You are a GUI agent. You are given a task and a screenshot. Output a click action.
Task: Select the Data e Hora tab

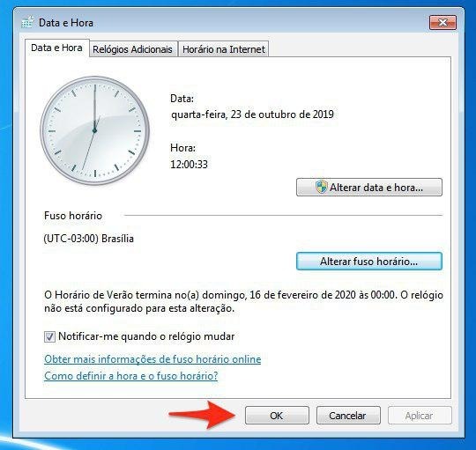pyautogui.click(x=56, y=48)
